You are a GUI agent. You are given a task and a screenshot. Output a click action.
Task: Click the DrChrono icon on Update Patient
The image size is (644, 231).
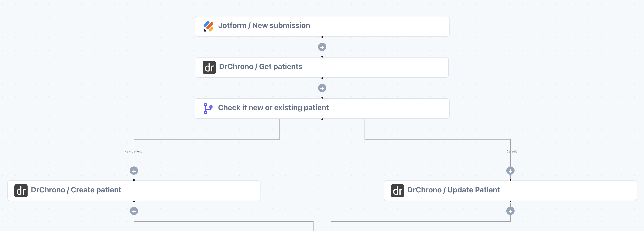coord(397,191)
